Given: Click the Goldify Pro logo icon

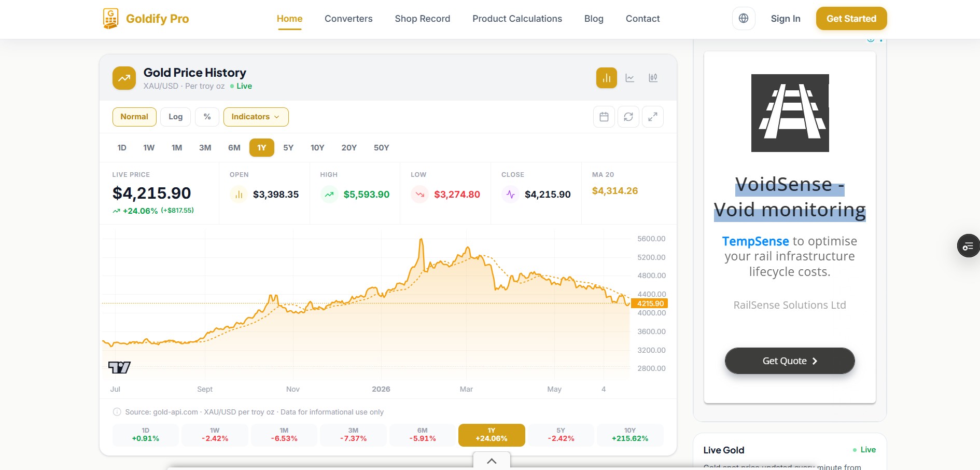Looking at the screenshot, I should click(x=110, y=19).
